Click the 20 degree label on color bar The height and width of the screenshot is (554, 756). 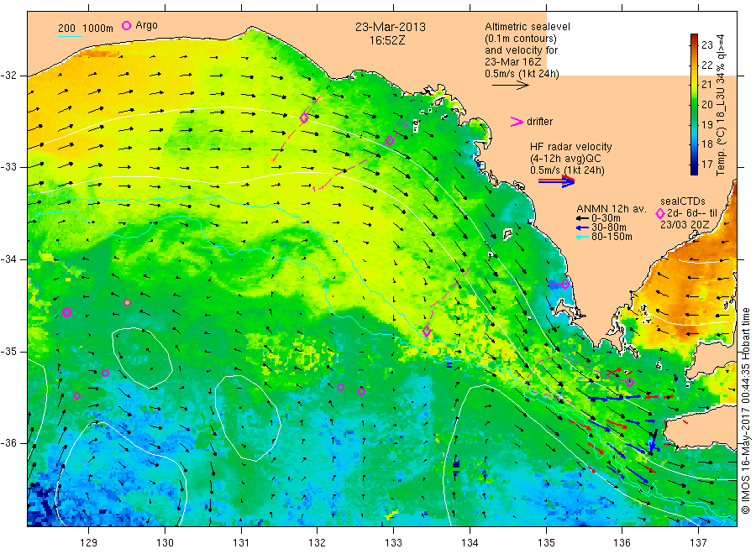pyautogui.click(x=706, y=105)
